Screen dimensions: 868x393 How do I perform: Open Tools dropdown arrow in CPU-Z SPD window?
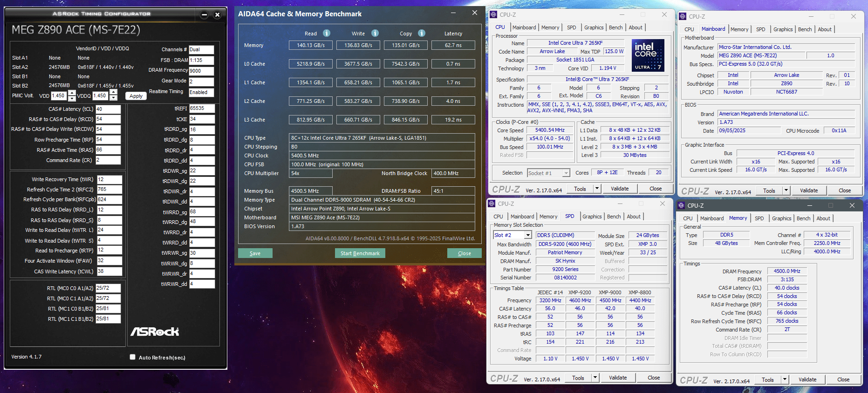point(595,378)
